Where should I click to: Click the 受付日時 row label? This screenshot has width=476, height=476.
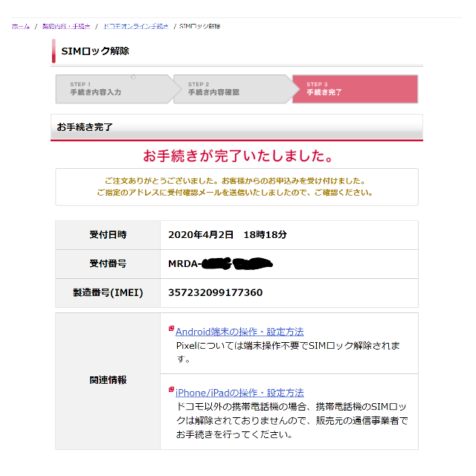coord(108,235)
